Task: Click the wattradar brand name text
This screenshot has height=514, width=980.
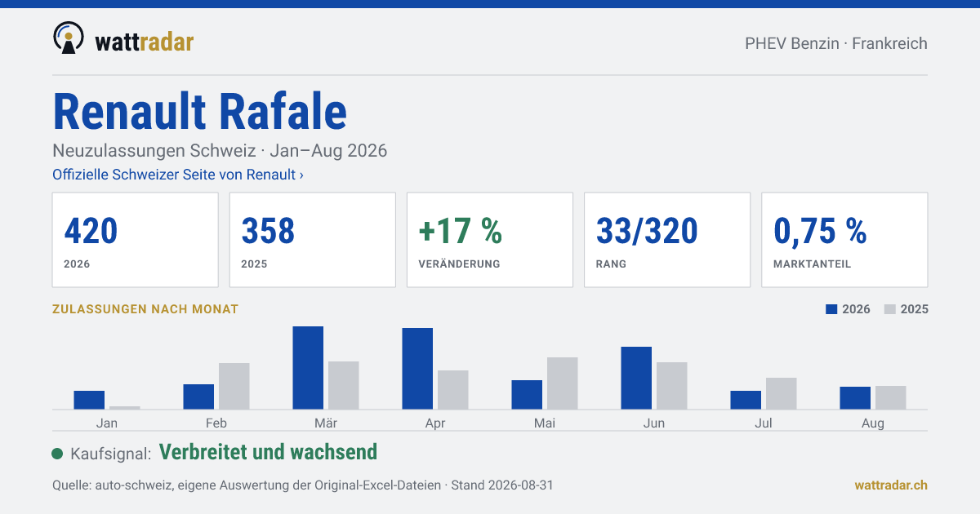Action: (x=144, y=41)
